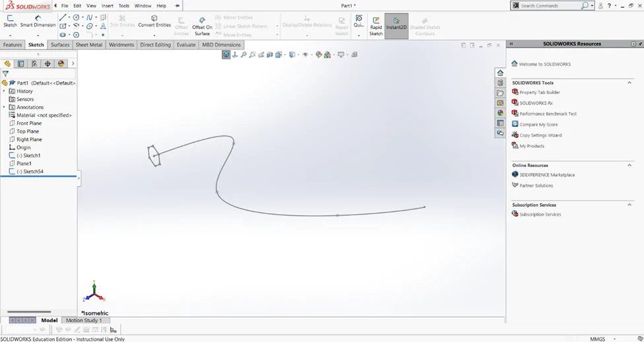
Task: Select the Line sketch tool
Action: point(63,17)
